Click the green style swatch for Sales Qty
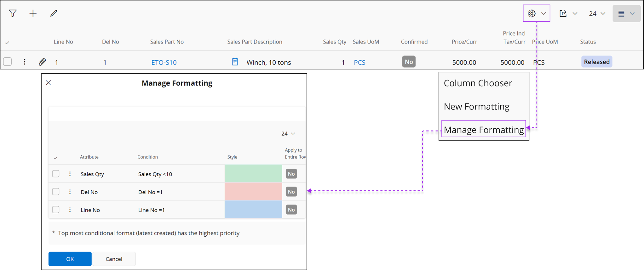Viewport: 644px width, 270px height. coord(253,173)
